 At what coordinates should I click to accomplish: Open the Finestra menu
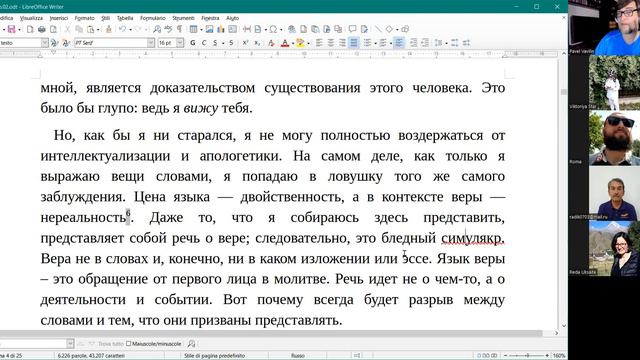pos(210,18)
